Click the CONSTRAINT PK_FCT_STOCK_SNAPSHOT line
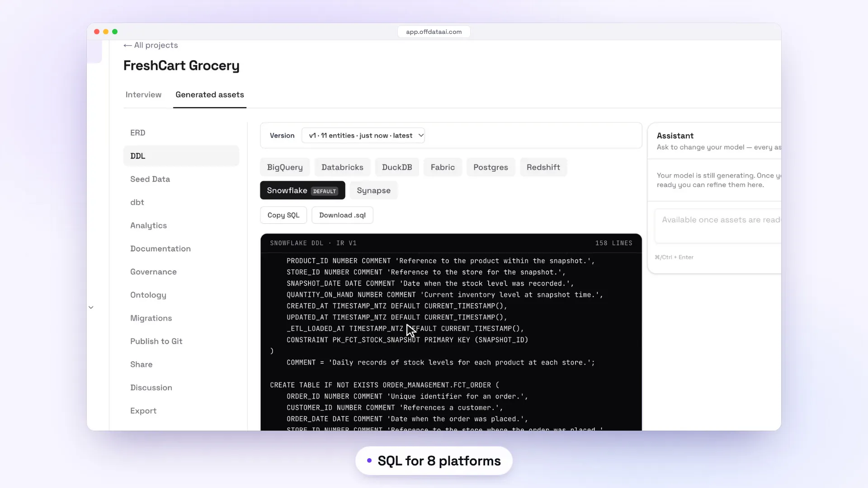The width and height of the screenshot is (868, 488). [407, 340]
